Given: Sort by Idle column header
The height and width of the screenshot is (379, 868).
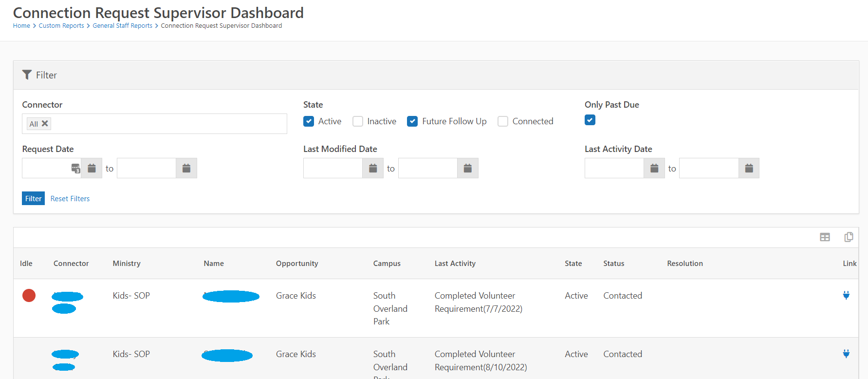Looking at the screenshot, I should tap(26, 264).
